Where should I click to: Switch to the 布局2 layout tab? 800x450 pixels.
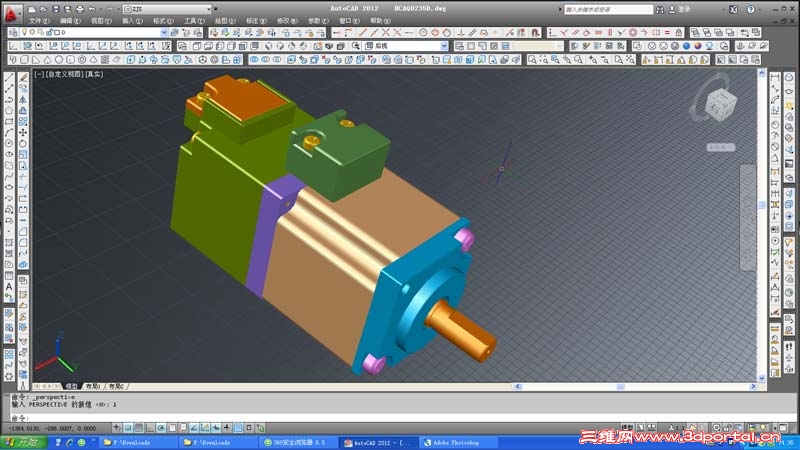116,386
